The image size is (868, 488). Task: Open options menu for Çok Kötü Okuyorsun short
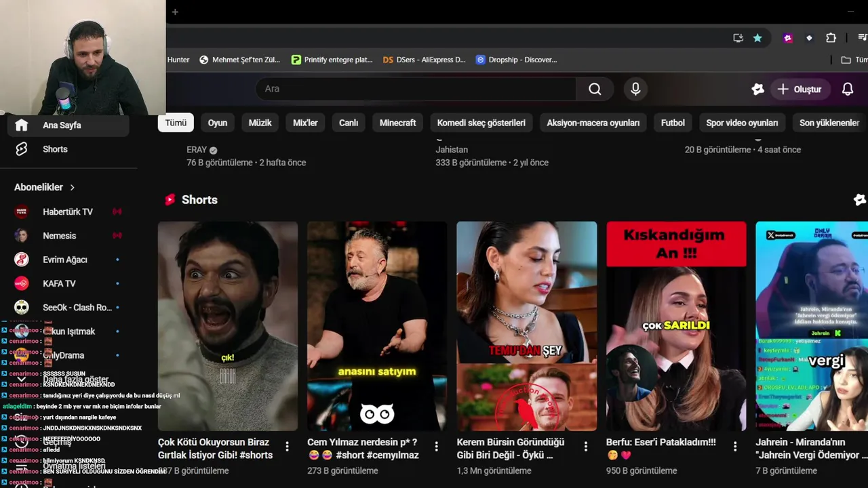pos(287,447)
